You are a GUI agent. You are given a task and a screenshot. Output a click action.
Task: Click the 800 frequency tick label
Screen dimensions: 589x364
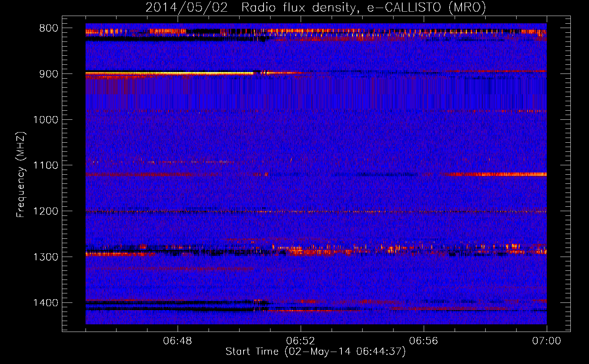point(49,28)
